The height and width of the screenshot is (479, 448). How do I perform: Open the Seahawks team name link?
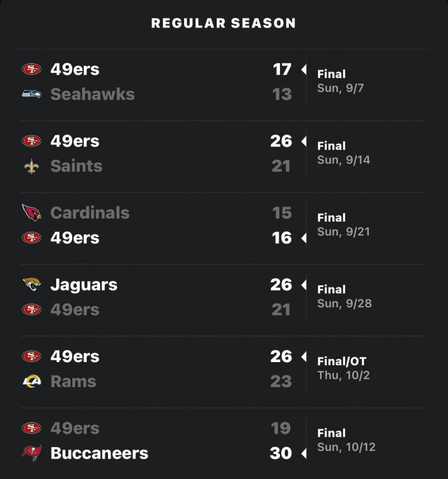point(92,94)
